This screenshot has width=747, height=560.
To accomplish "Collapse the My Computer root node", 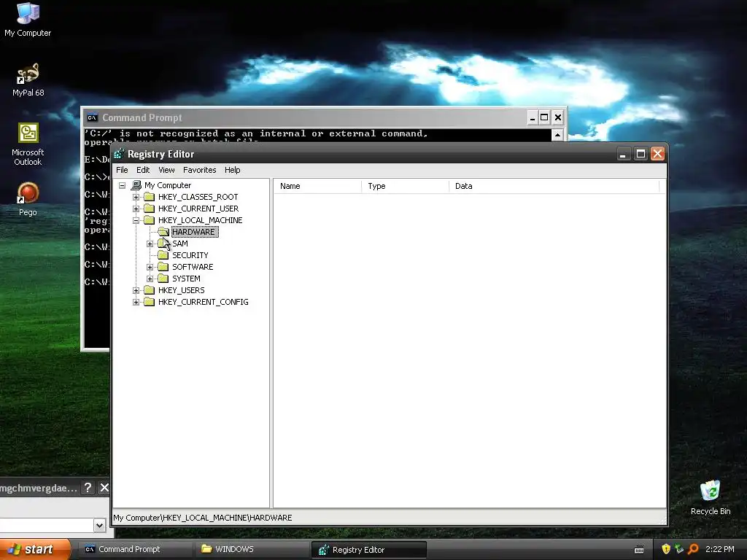I will tap(123, 185).
